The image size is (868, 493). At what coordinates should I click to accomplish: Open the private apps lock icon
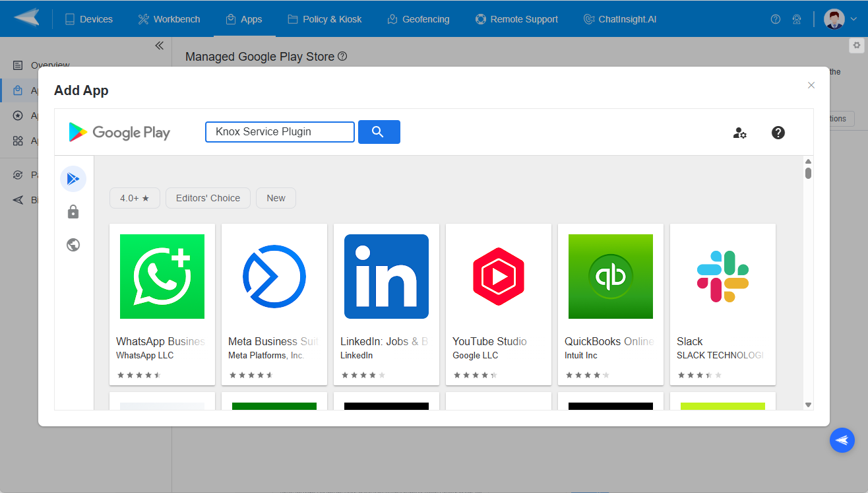click(73, 212)
